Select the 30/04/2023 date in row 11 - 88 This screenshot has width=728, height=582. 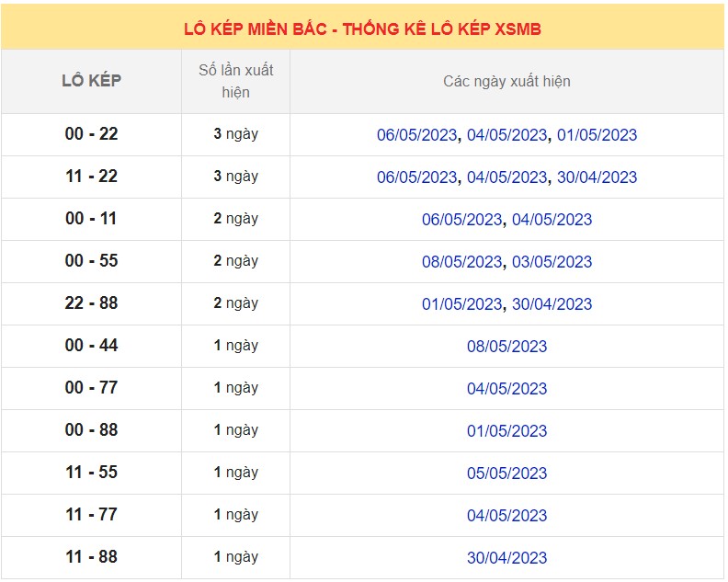coord(506,558)
